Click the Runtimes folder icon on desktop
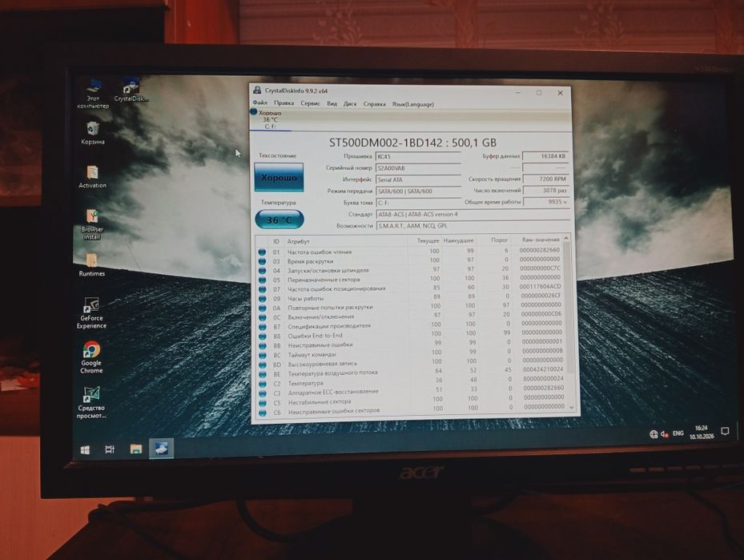The image size is (744, 560). pos(91,265)
